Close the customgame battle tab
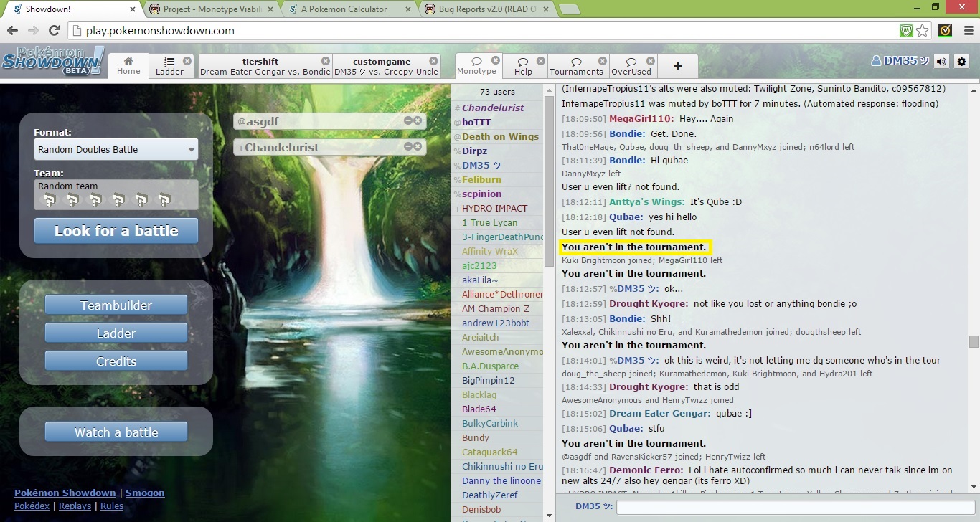Screen dimensions: 980x522 433,61
